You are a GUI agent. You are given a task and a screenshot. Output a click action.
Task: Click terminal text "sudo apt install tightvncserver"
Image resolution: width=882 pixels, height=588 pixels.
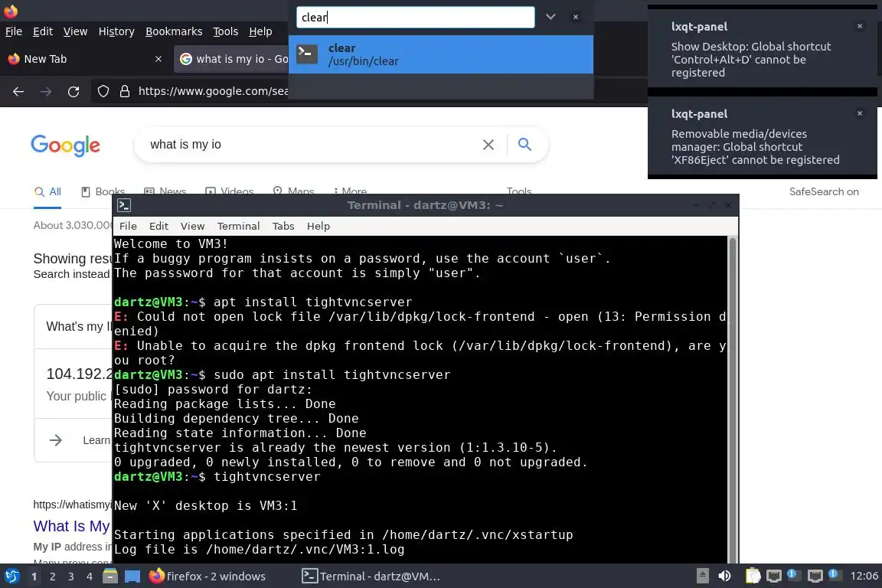[x=332, y=374]
